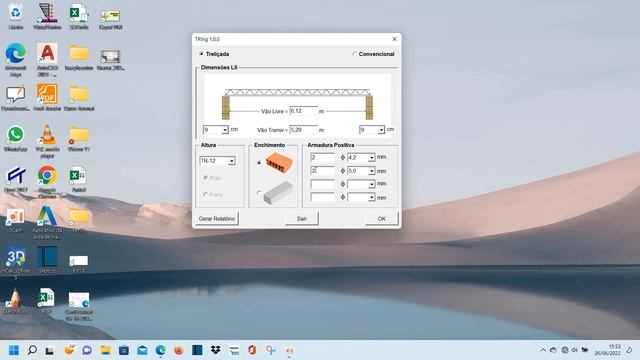640x360 pixels.
Task: Open Edge from the taskbar
Action: click(160, 350)
